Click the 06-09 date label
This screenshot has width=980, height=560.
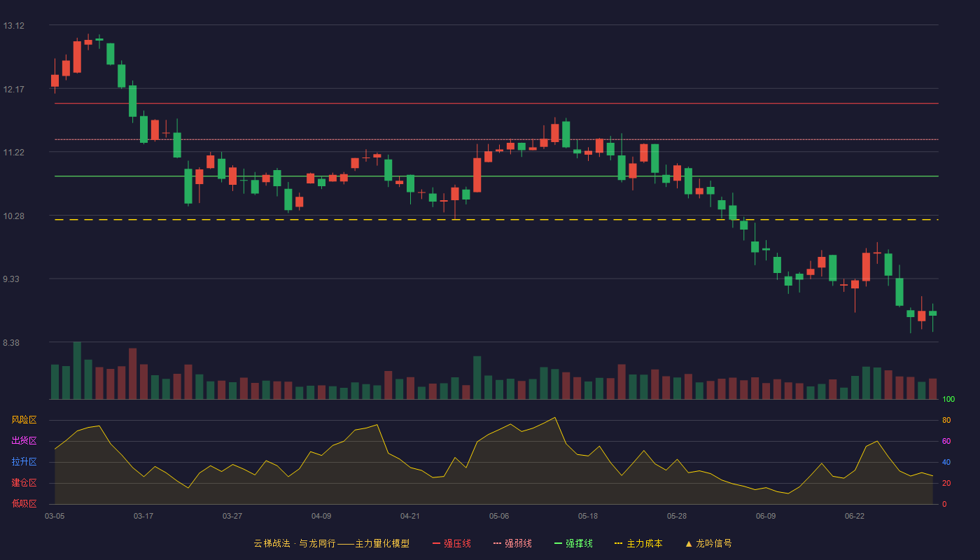[766, 516]
